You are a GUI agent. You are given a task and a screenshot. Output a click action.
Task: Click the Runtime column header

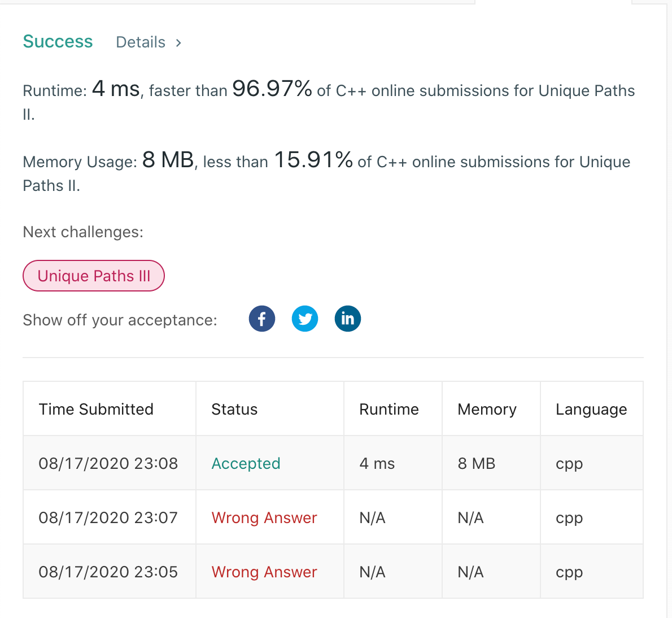tap(389, 408)
